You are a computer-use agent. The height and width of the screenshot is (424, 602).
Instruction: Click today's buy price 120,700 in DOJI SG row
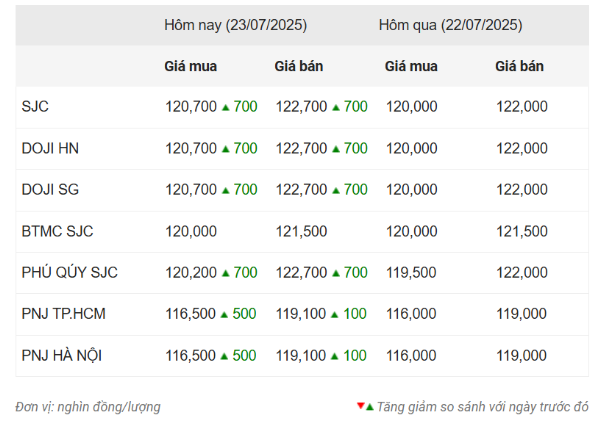tap(191, 190)
